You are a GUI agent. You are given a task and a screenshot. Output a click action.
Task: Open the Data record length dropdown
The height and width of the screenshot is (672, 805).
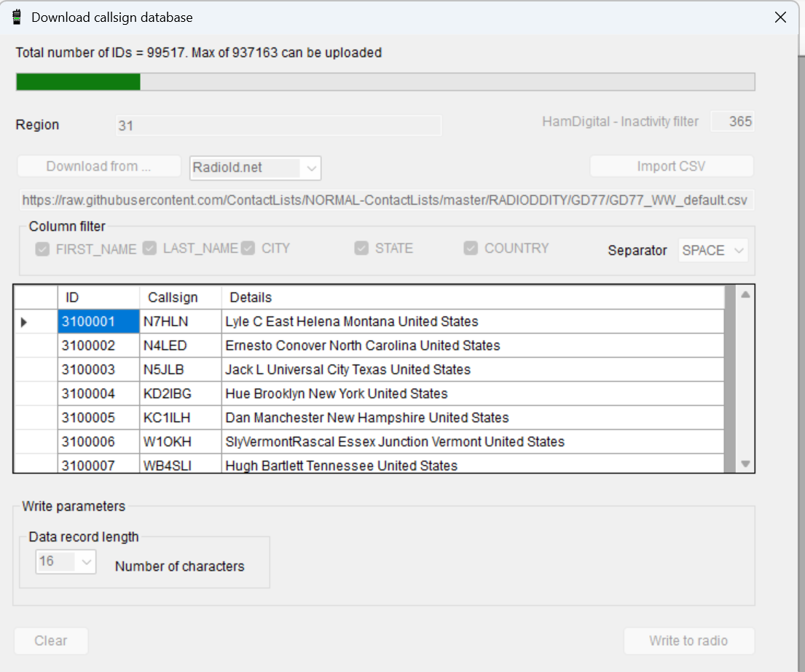[87, 562]
